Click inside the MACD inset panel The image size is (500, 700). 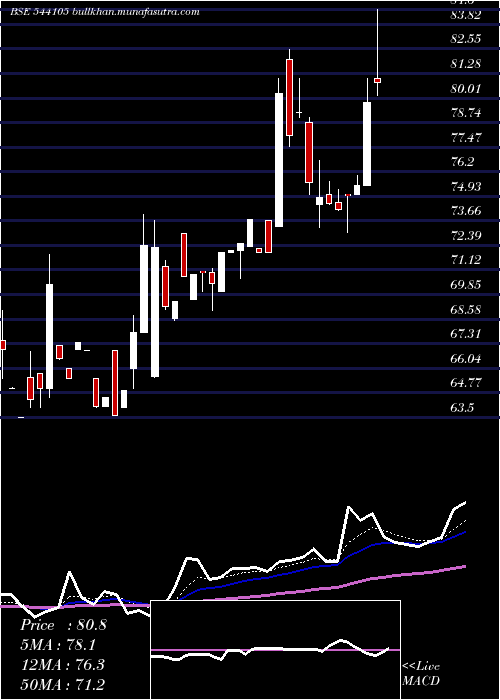pos(275,650)
